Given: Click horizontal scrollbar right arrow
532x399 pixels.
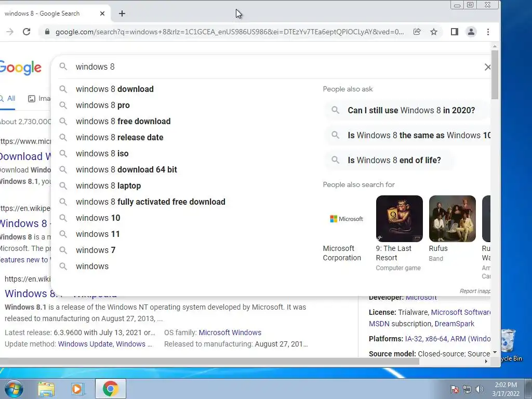Looking at the screenshot, I should coord(486,362).
